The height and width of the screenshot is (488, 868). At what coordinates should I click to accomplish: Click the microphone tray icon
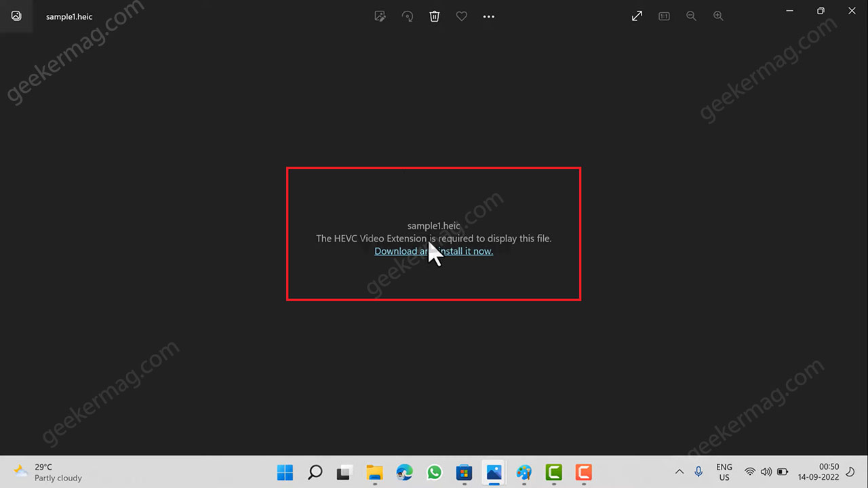[698, 472]
